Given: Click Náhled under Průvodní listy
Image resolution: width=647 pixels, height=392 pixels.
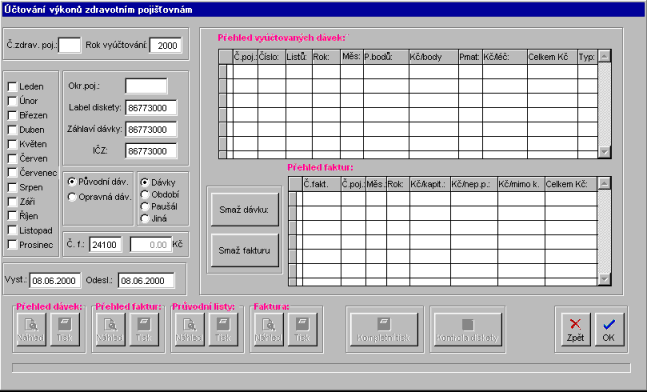Looking at the screenshot, I should pyautogui.click(x=189, y=329).
